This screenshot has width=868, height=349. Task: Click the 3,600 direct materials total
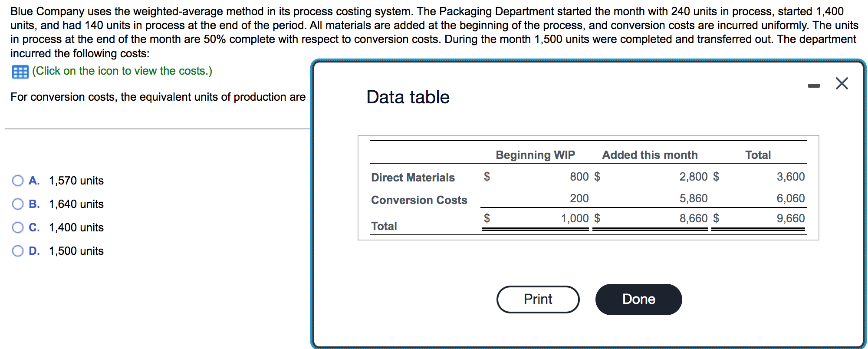[791, 177]
